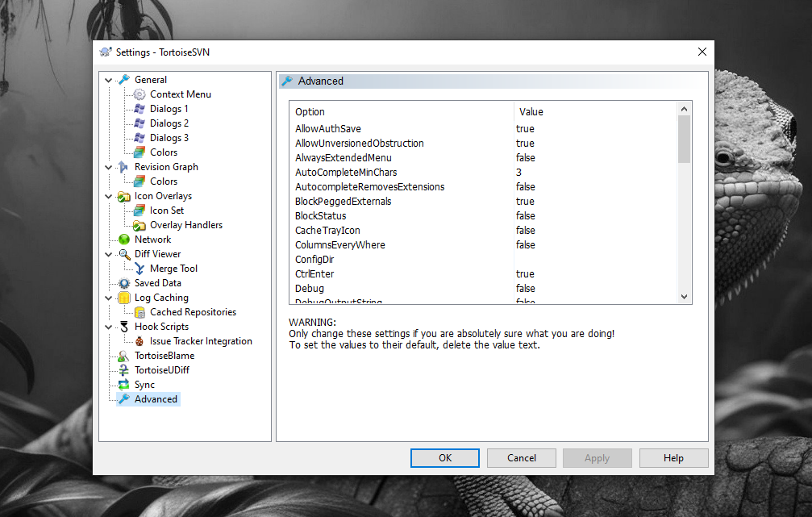Click the TortoiseBlame icon in tree
This screenshot has width=812, height=517.
click(124, 356)
